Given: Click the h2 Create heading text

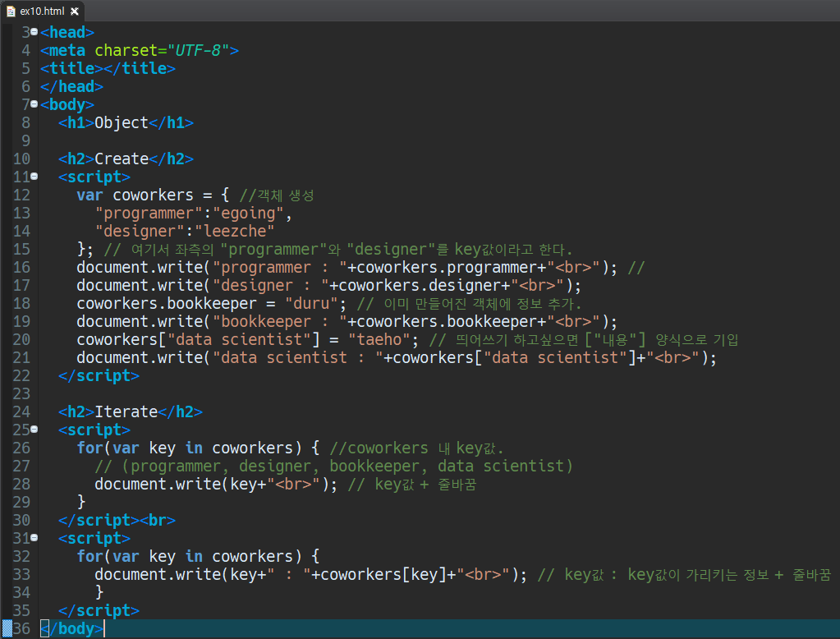Looking at the screenshot, I should pyautogui.click(x=122, y=159).
